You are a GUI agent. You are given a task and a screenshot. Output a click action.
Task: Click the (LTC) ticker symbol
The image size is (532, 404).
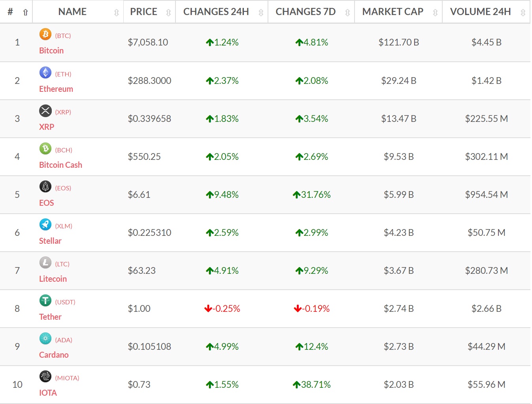[x=62, y=264]
